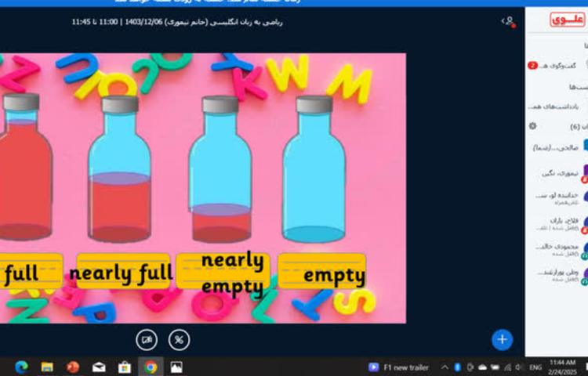The image size is (588, 376).
Task: Click the F1 new trailer taskbar widget
Action: [x=399, y=367]
